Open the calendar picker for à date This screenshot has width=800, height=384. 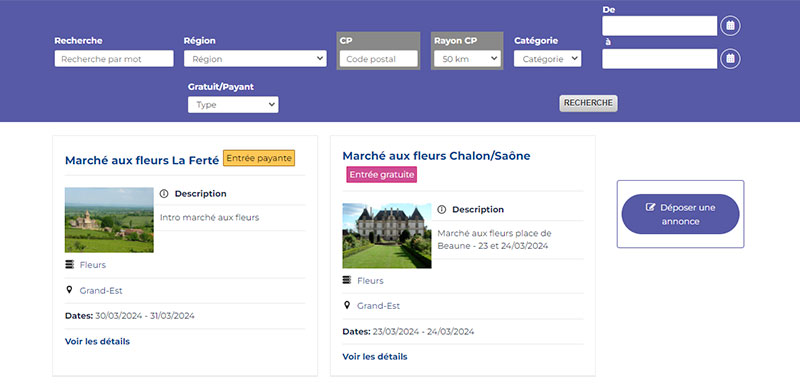click(730, 59)
